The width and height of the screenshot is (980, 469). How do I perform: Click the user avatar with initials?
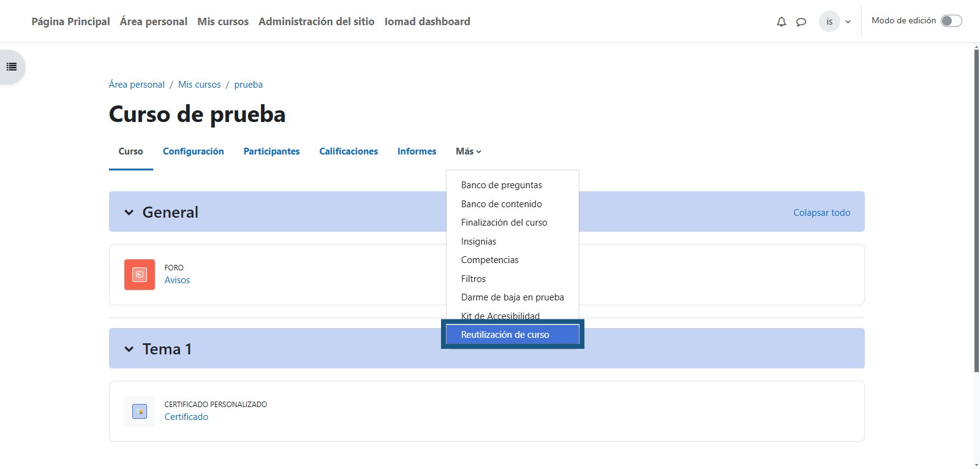pyautogui.click(x=829, y=21)
